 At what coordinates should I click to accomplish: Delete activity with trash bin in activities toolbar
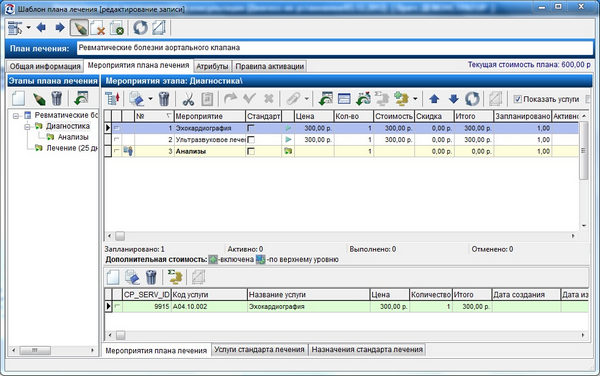tap(164, 99)
